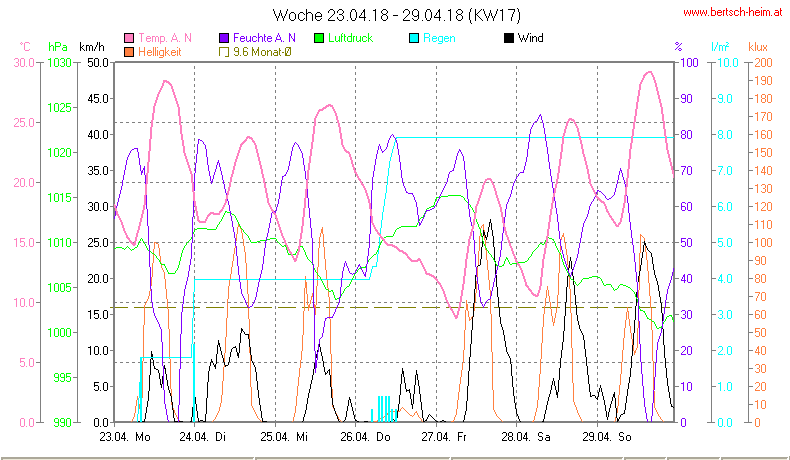Screen dimensions: 790x460
Task: Click the 1015 pressure axis value
Action: (x=59, y=198)
